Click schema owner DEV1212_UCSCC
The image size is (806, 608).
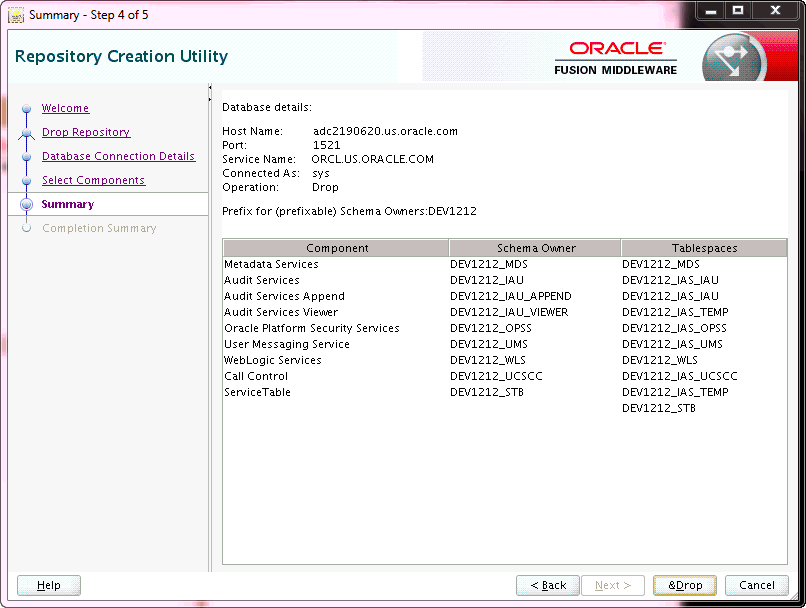point(496,376)
